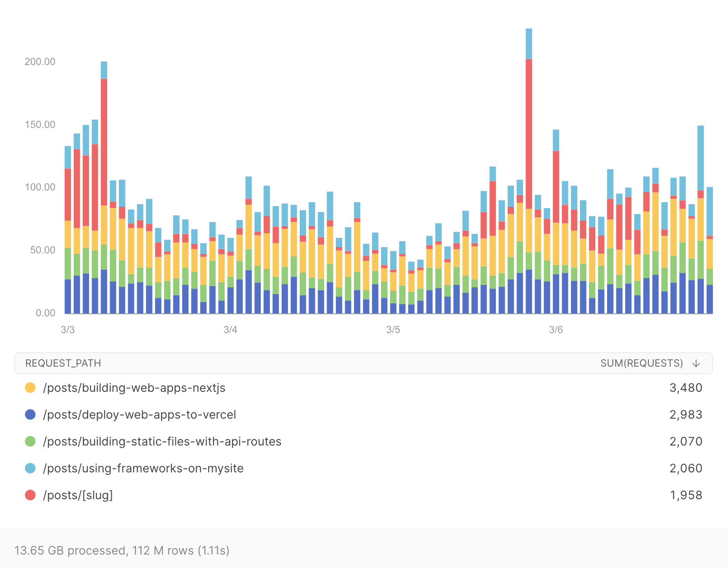The height and width of the screenshot is (568, 728).
Task: Toggle the /posts/[slug] series off
Action: pyautogui.click(x=78, y=495)
